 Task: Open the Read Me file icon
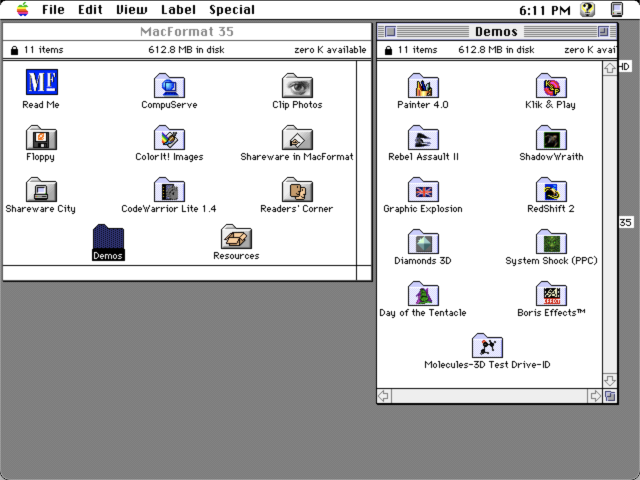pyautogui.click(x=42, y=82)
